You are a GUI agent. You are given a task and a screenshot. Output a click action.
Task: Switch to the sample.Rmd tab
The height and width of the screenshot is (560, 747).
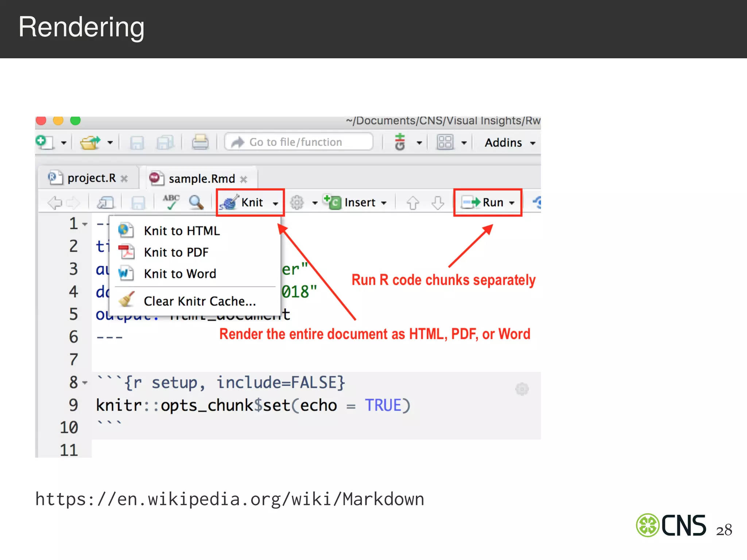202,179
